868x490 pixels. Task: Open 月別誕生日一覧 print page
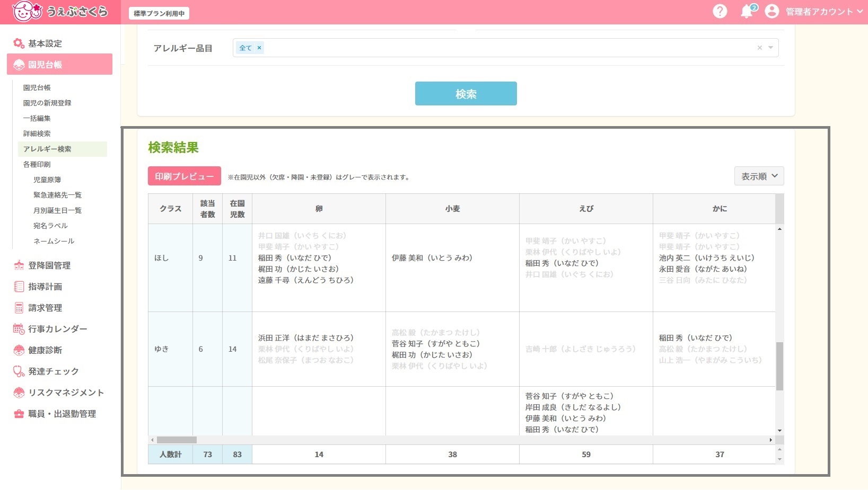[57, 210]
